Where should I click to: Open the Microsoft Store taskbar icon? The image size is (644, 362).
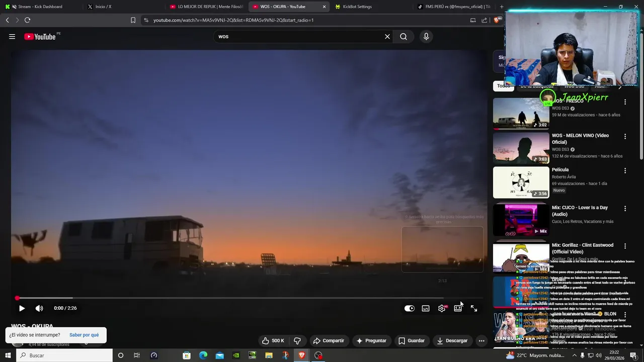click(187, 355)
